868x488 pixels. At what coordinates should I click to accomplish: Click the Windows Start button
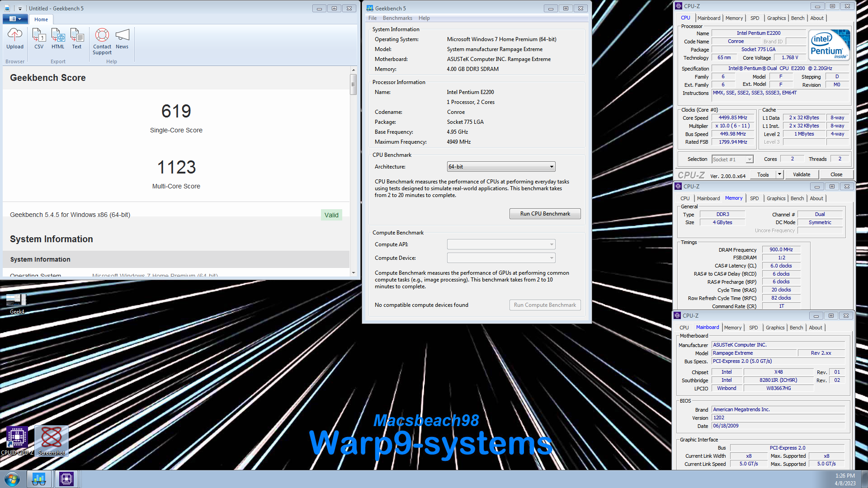coord(12,479)
